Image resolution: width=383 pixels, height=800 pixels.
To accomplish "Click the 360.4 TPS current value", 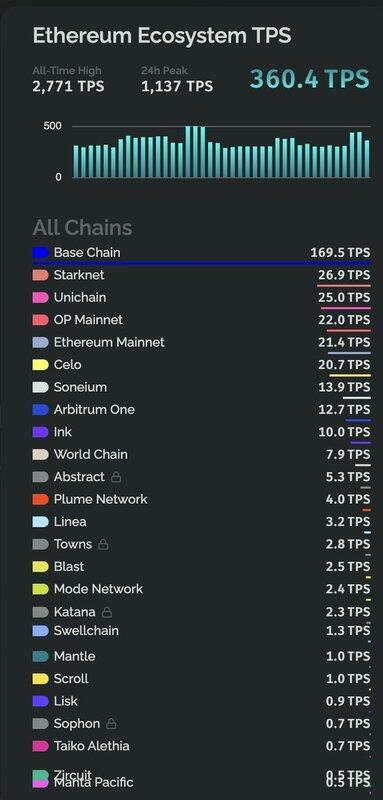I will pyautogui.click(x=309, y=79).
